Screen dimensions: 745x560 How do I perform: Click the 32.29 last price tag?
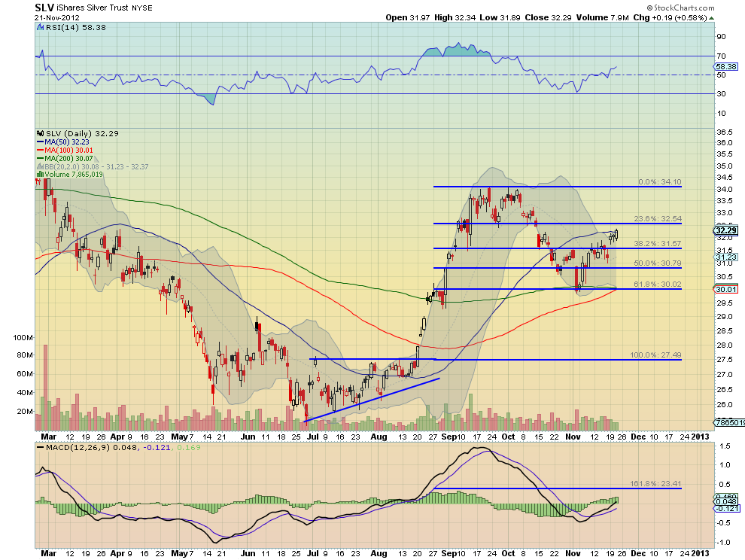pos(726,230)
